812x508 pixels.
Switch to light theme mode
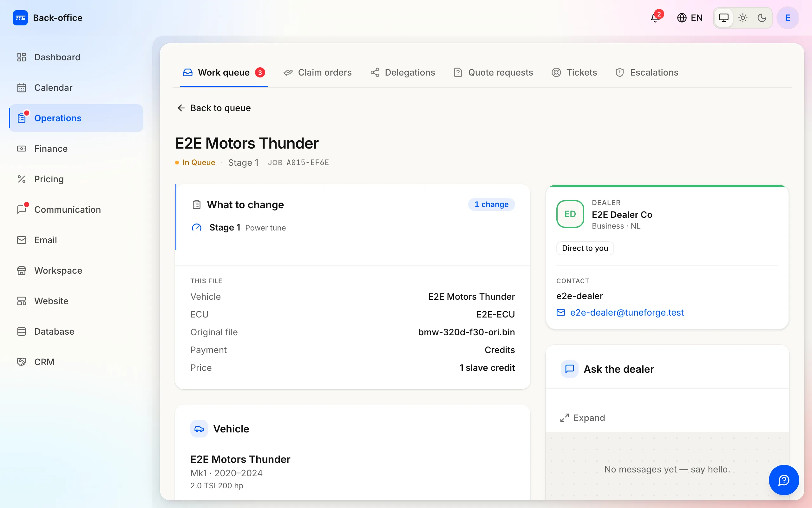click(743, 18)
